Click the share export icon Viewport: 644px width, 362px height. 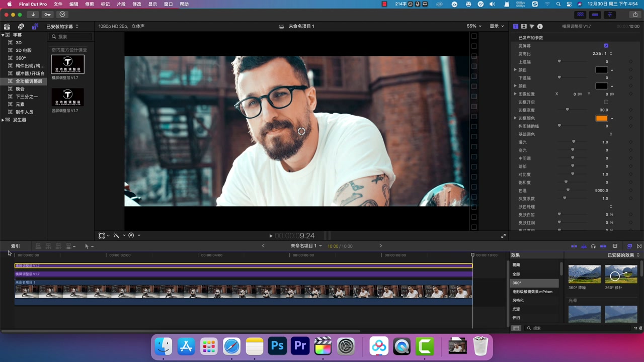click(635, 15)
